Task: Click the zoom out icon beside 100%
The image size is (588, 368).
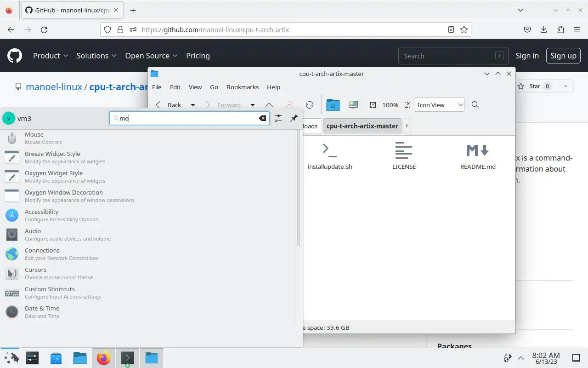Action: (373, 105)
